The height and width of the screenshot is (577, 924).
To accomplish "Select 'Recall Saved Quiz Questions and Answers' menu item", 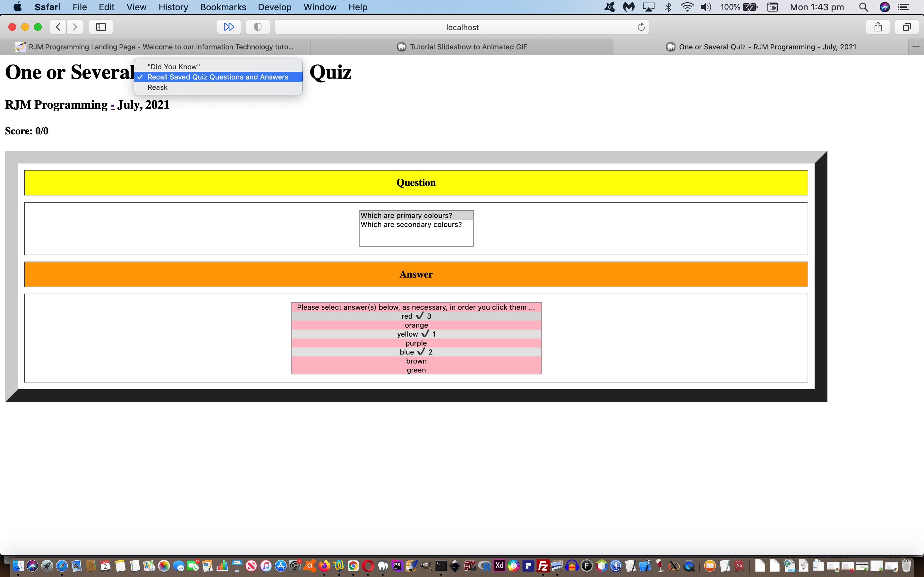I will [218, 76].
